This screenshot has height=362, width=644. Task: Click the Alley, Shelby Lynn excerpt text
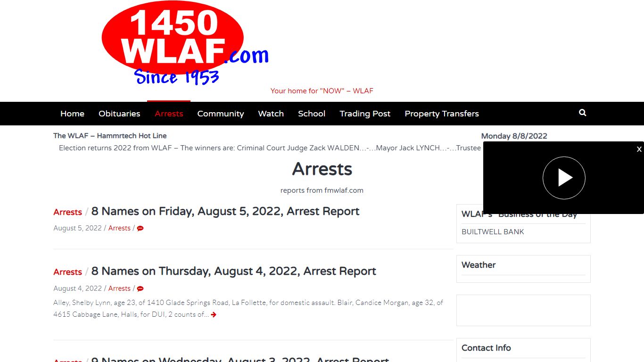pyautogui.click(x=248, y=308)
